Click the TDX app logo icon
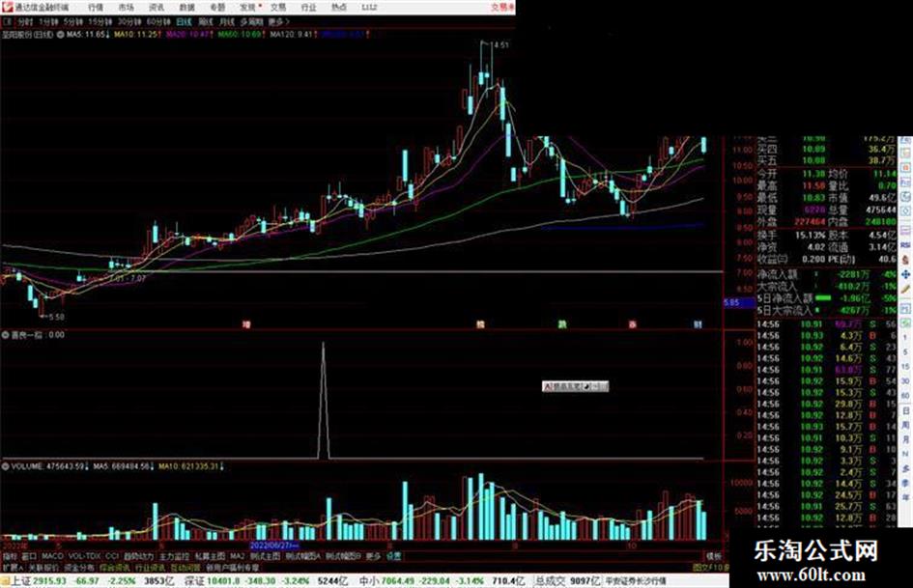The width and height of the screenshot is (913, 588). (x=7, y=8)
